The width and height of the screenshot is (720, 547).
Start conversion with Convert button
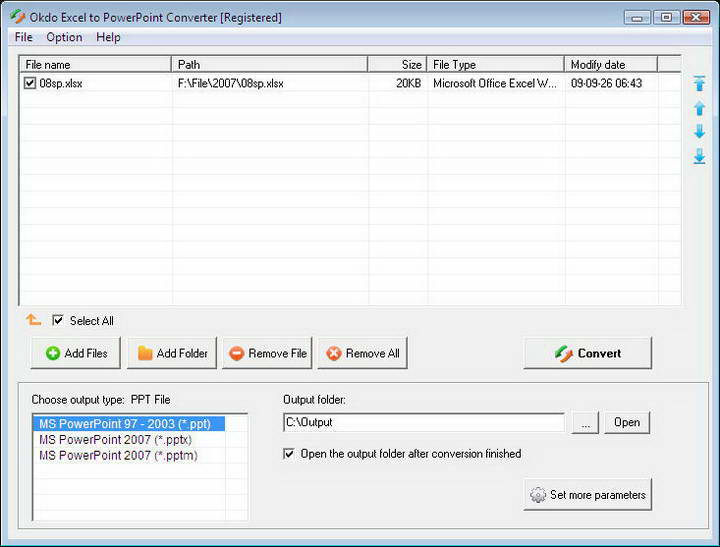click(x=588, y=353)
